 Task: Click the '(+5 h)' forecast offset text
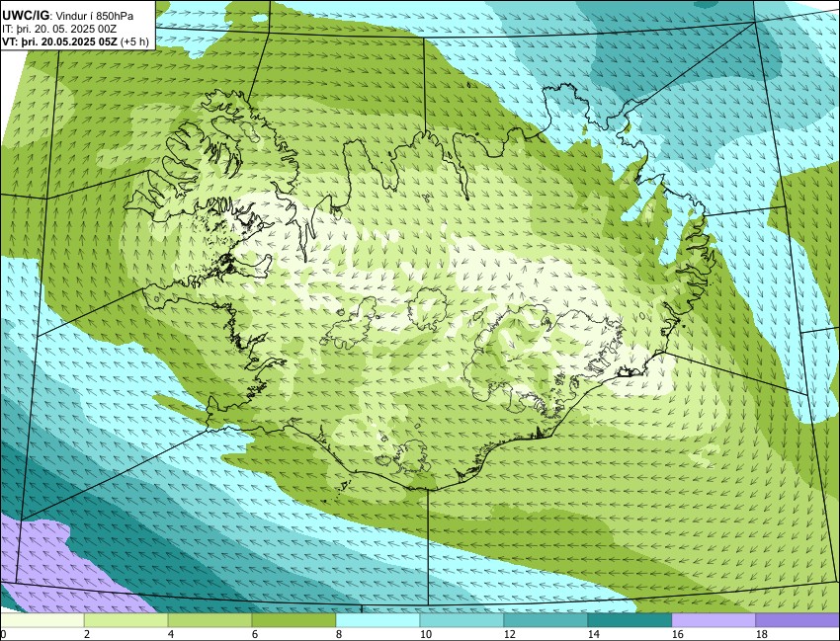pyautogui.click(x=135, y=41)
